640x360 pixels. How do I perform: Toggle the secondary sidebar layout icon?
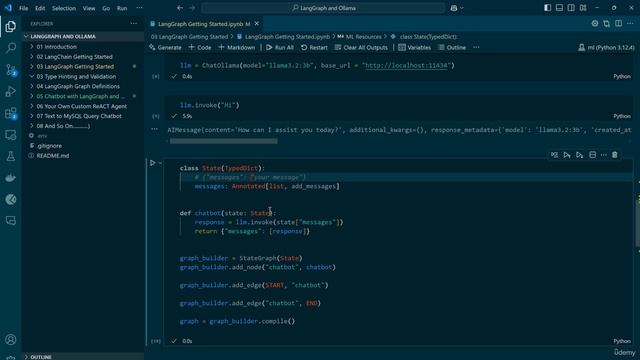[x=571, y=8]
